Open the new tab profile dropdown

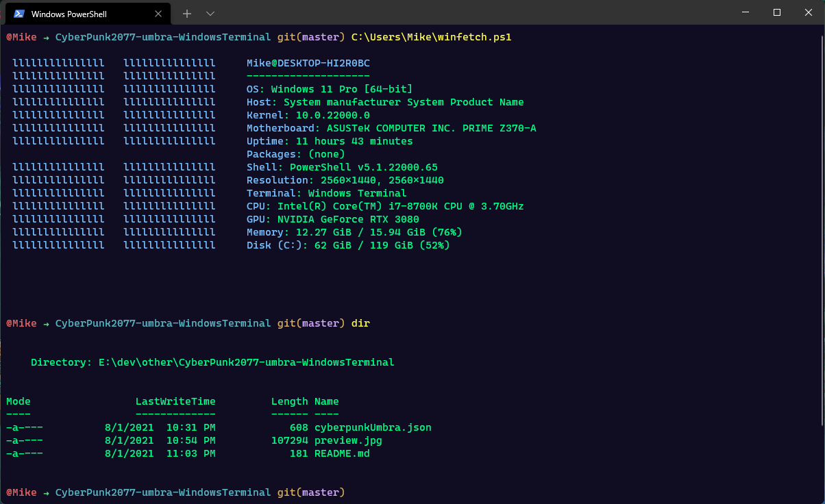pos(210,14)
